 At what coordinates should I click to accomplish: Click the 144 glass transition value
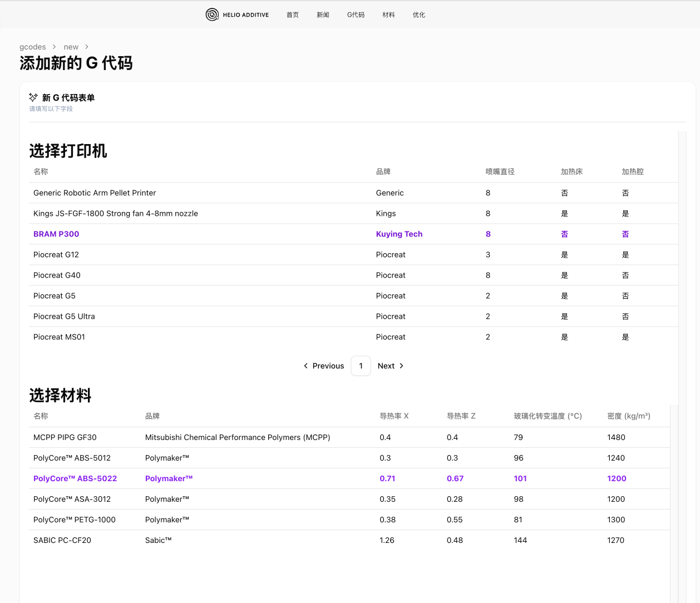tap(520, 540)
